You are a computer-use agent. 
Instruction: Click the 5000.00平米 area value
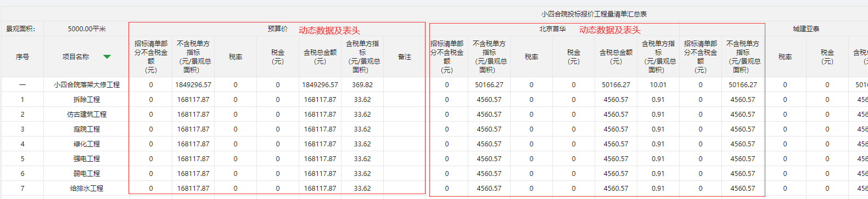coord(87,29)
